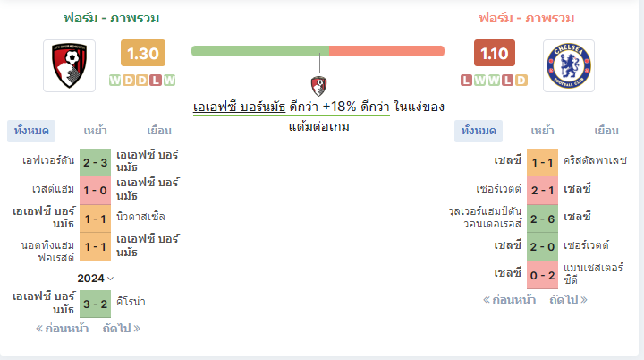Open the เอเอฟซี บอร์นมัธ underlined link
The height and width of the screenshot is (360, 644).
pos(239,107)
